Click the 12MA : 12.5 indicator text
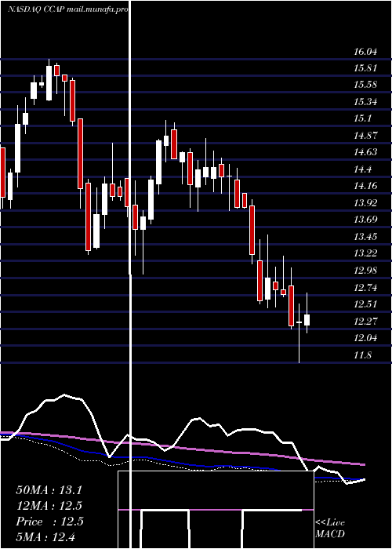Image resolution: width=392 pixels, height=549 pixels. [49, 506]
